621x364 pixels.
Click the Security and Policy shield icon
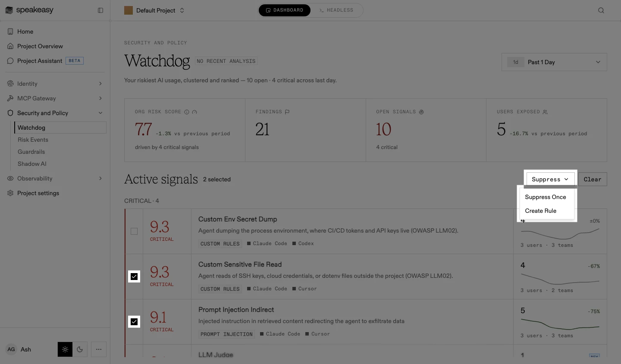[10, 113]
